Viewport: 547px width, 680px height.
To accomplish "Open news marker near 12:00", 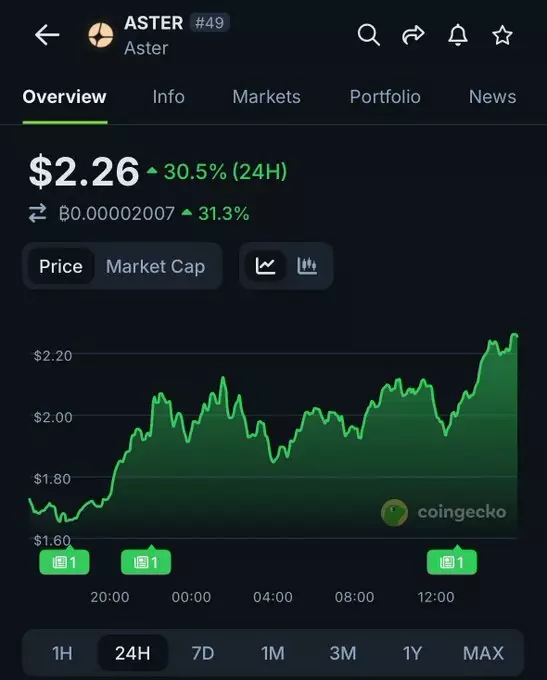I will point(452,562).
